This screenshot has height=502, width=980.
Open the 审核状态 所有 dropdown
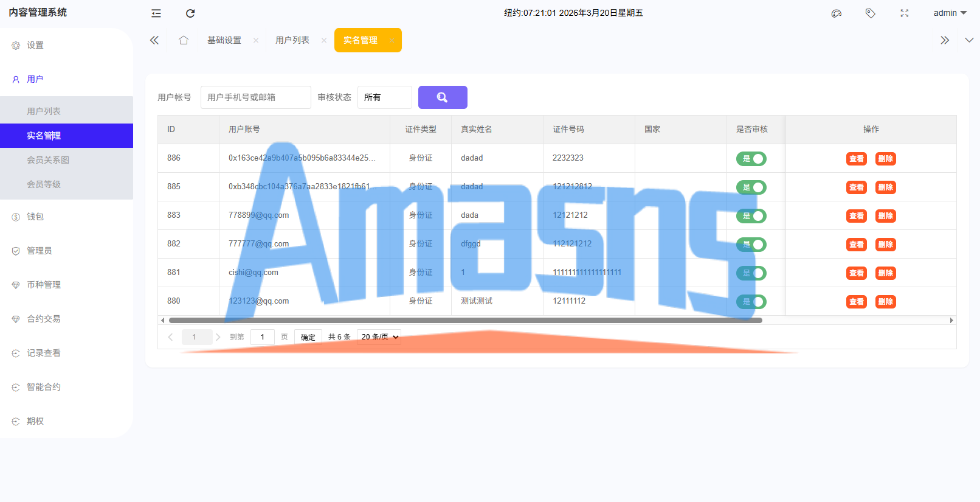pyautogui.click(x=385, y=97)
